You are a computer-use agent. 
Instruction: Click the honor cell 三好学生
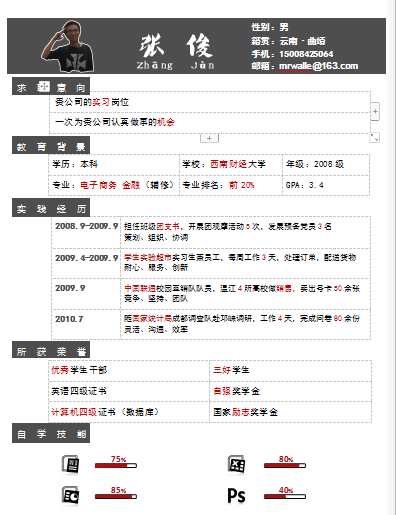(290, 371)
